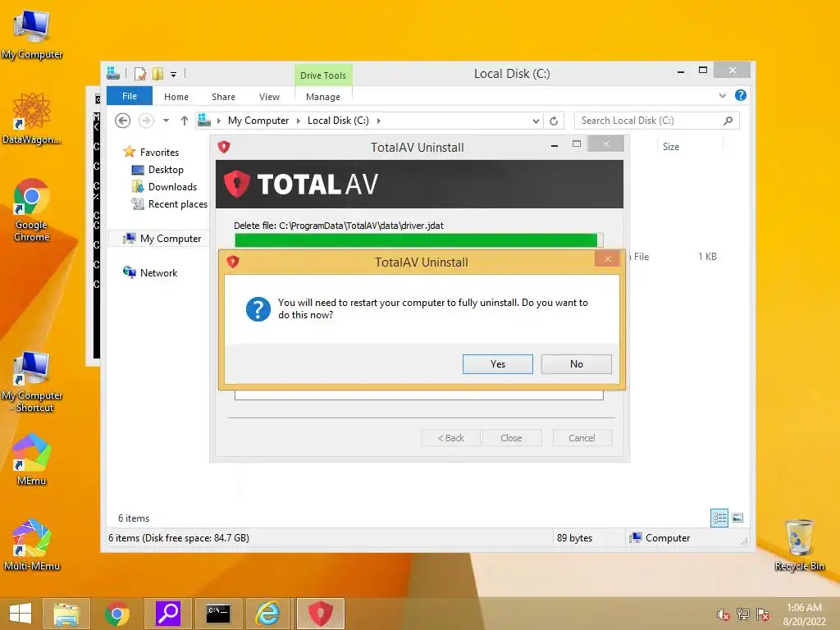Launch Chrome from the taskbar

pos(116,614)
